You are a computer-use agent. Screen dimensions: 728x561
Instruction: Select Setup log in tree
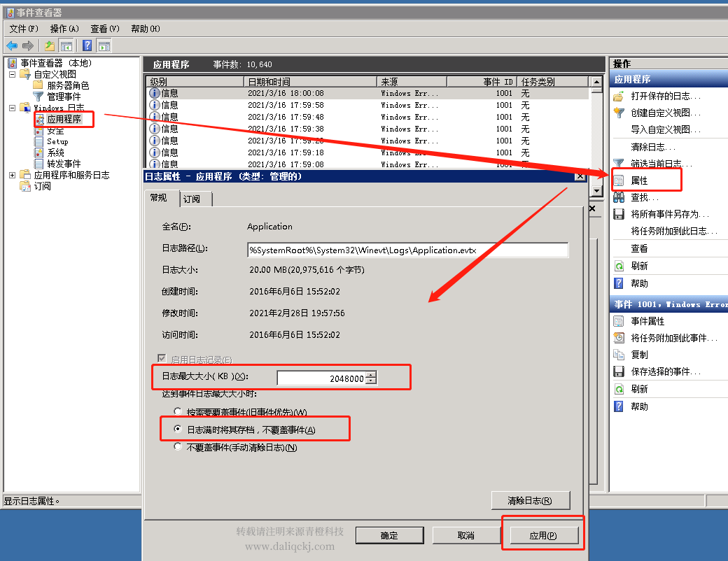[57, 141]
